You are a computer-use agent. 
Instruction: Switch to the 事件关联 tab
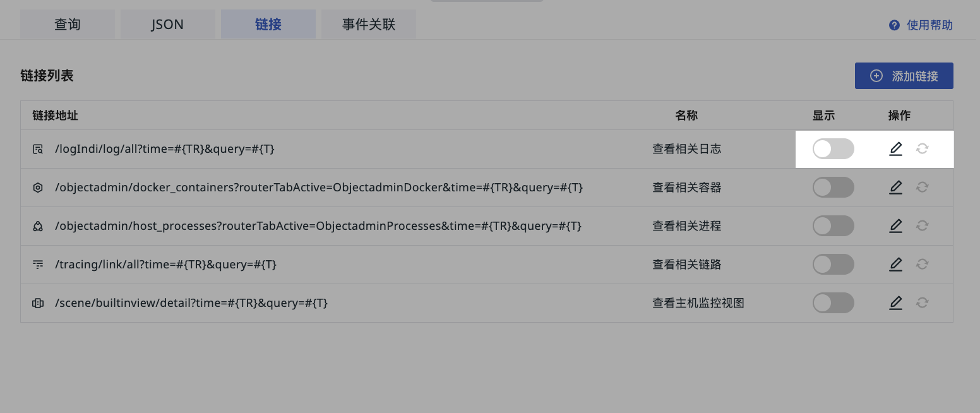(369, 25)
